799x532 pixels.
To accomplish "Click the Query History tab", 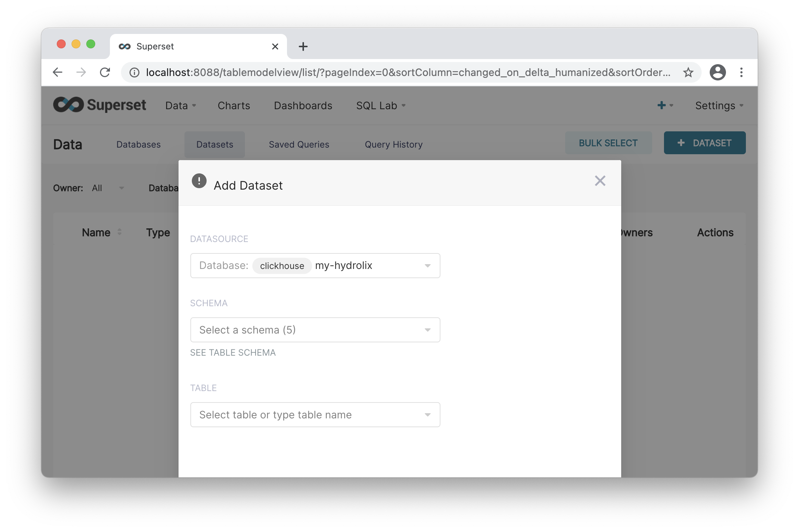I will coord(394,144).
